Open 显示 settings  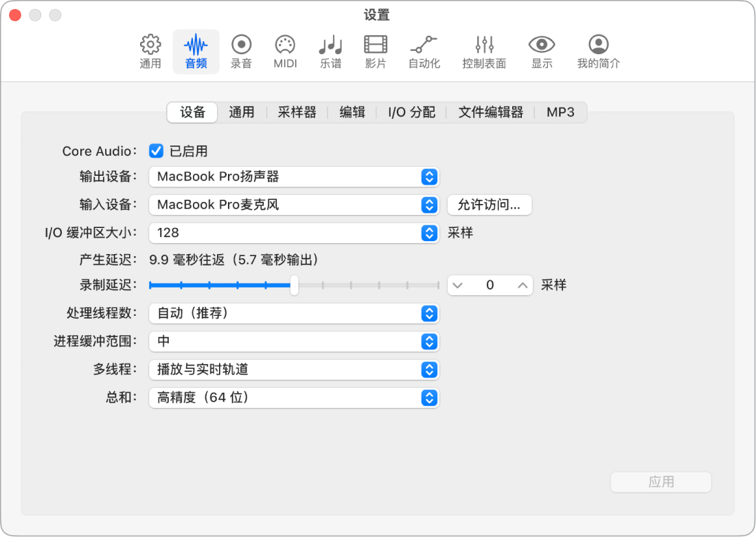tap(541, 51)
